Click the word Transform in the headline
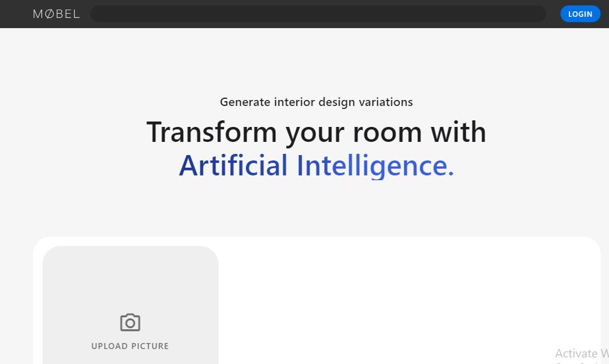This screenshot has height=364, width=609. (x=211, y=132)
